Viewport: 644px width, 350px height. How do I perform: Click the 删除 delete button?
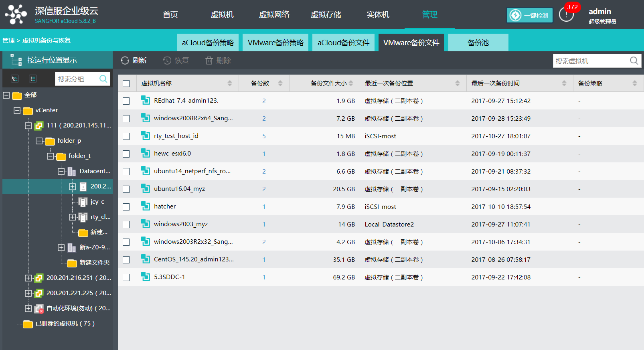coord(218,61)
